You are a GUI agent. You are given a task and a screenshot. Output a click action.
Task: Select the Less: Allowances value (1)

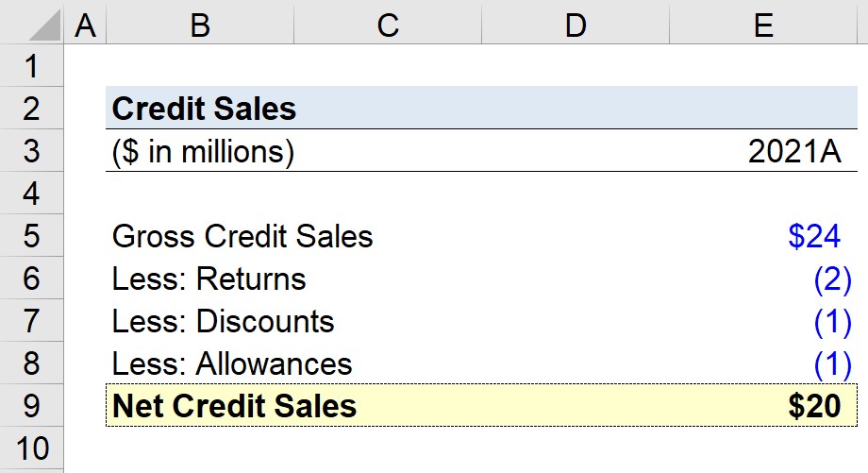[x=832, y=363]
